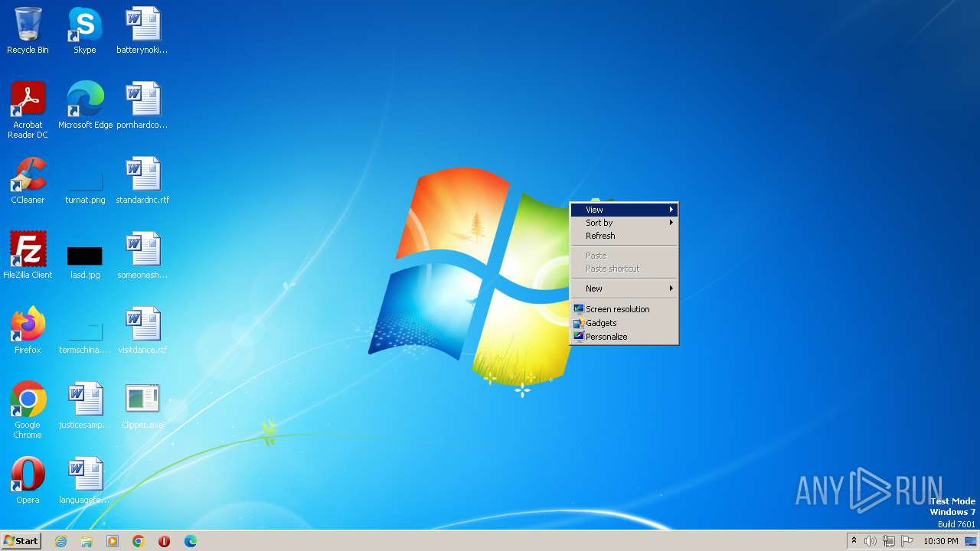Image resolution: width=980 pixels, height=551 pixels.
Task: Click the network tray icon
Action: pos(889,541)
